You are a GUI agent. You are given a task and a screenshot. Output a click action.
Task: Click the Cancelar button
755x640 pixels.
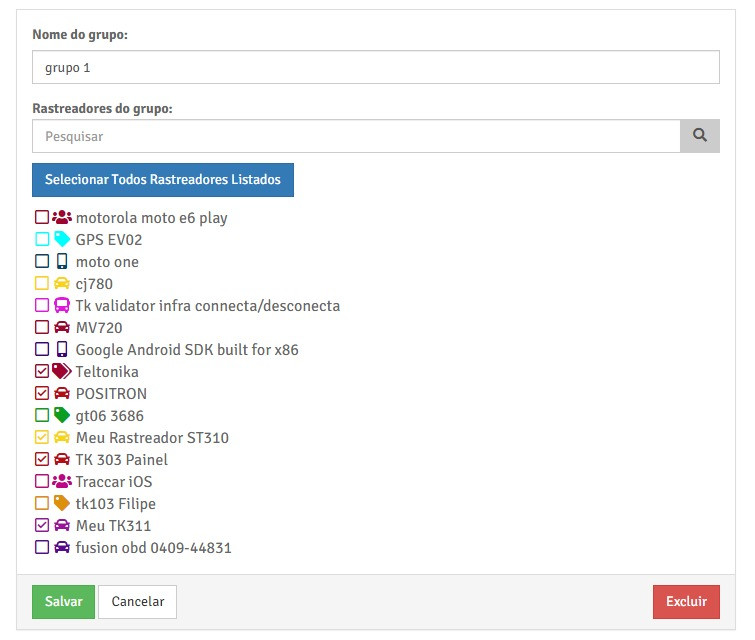(x=137, y=602)
